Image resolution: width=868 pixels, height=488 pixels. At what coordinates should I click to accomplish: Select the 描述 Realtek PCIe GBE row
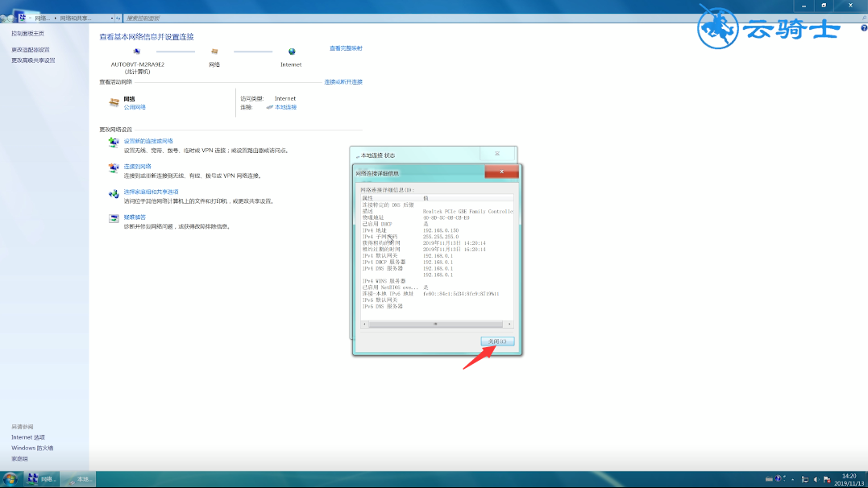click(x=437, y=211)
